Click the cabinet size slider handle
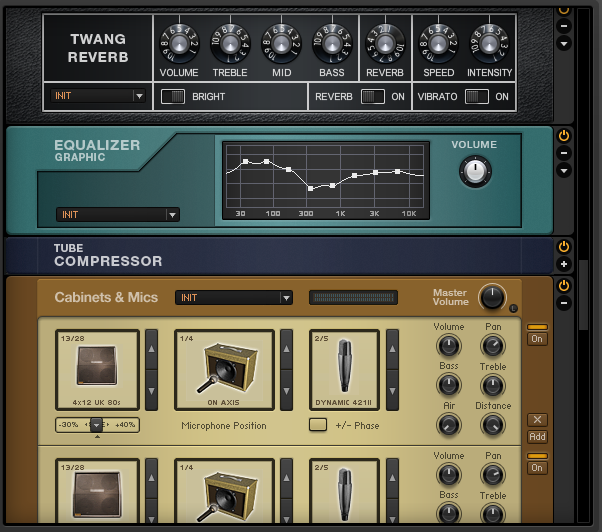 click(96, 425)
